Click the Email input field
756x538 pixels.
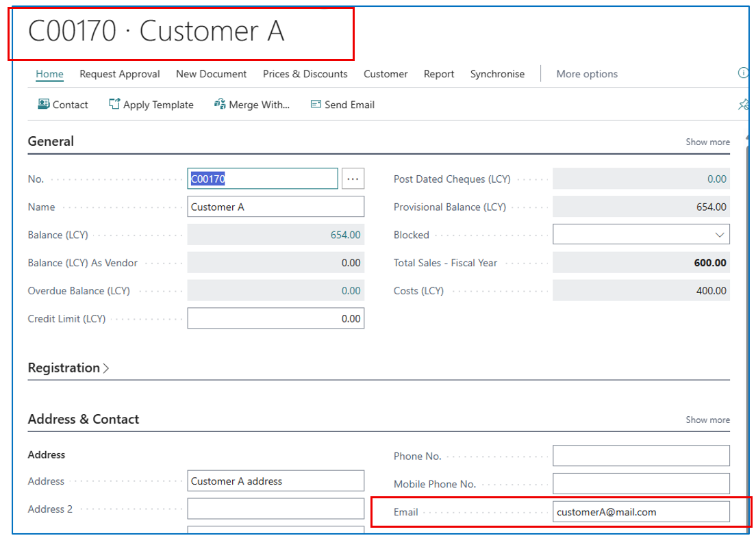(x=641, y=511)
